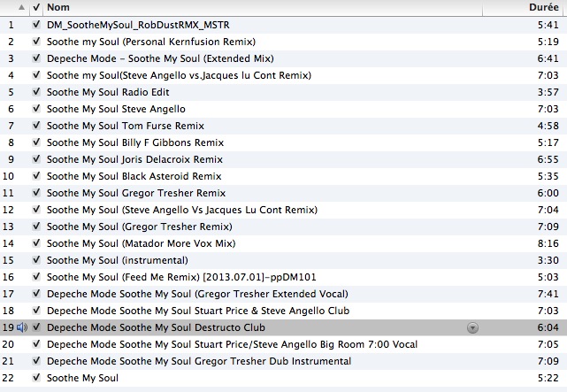Select Soothe My Soul Steve Angello
The image size is (567, 392).
tap(116, 109)
